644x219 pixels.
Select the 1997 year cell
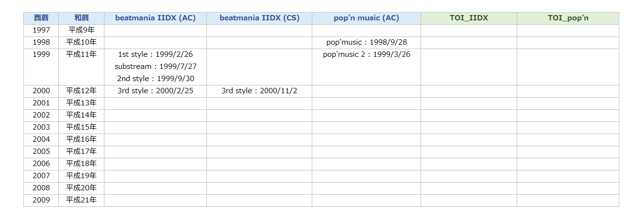click(41, 31)
